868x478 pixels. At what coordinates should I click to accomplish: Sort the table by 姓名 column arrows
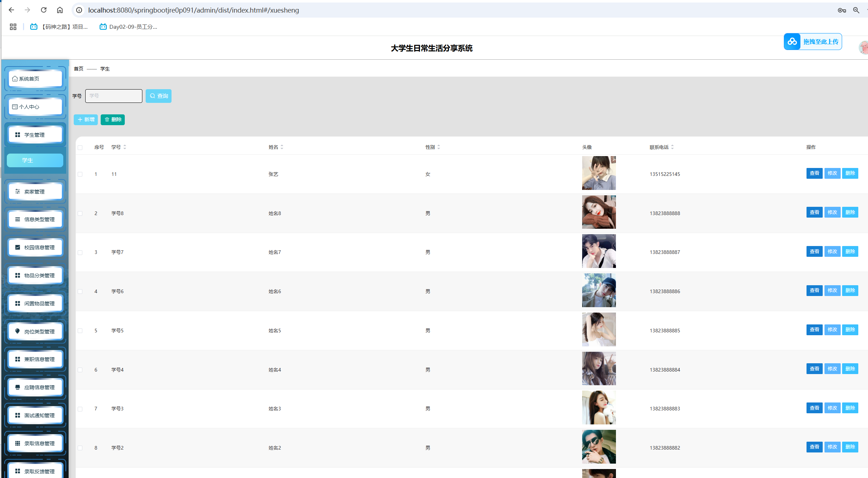pos(282,147)
